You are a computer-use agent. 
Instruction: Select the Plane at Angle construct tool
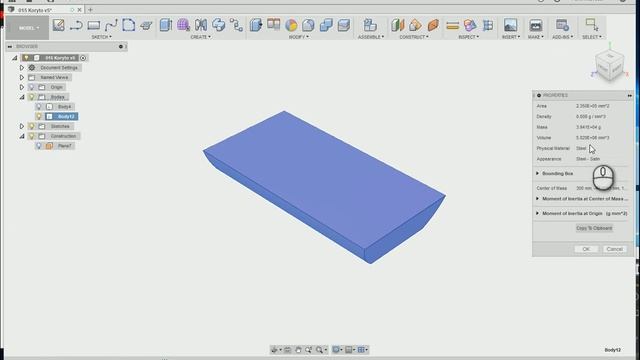415,25
